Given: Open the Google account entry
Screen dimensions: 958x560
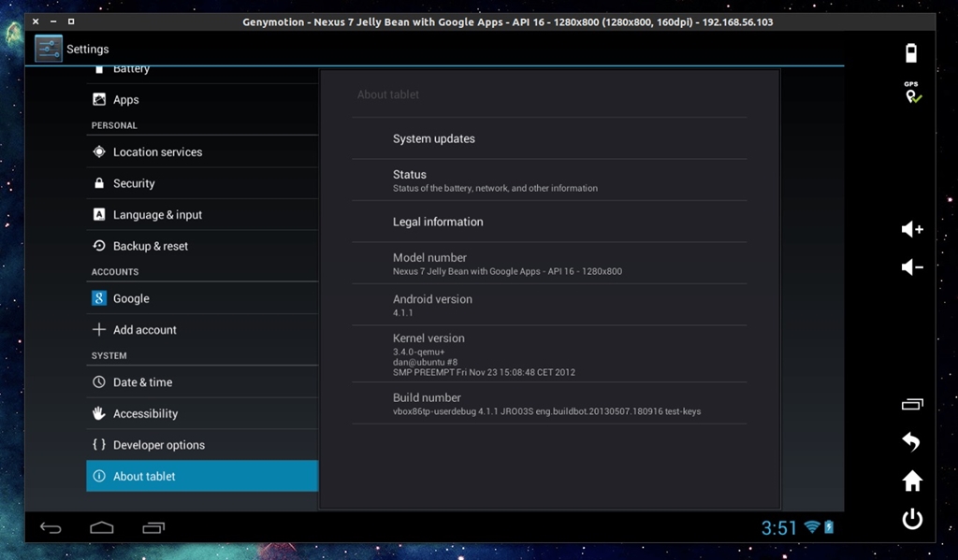Looking at the screenshot, I should 202,298.
